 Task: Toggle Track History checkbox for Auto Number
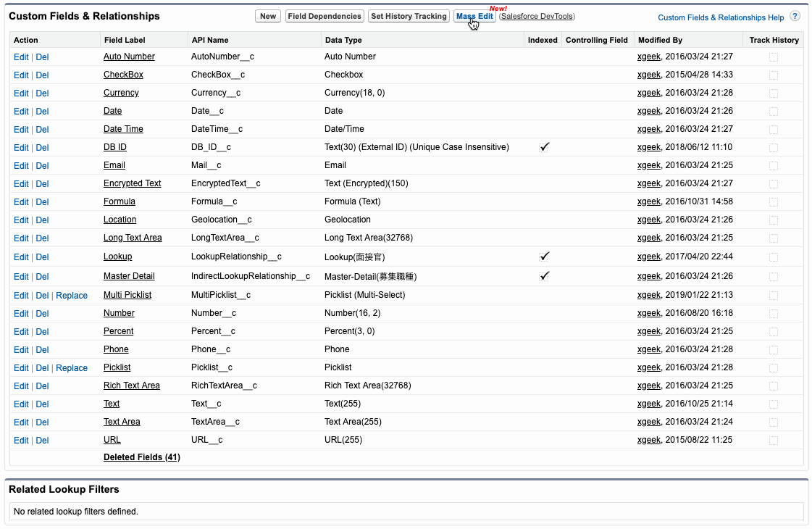tap(774, 57)
